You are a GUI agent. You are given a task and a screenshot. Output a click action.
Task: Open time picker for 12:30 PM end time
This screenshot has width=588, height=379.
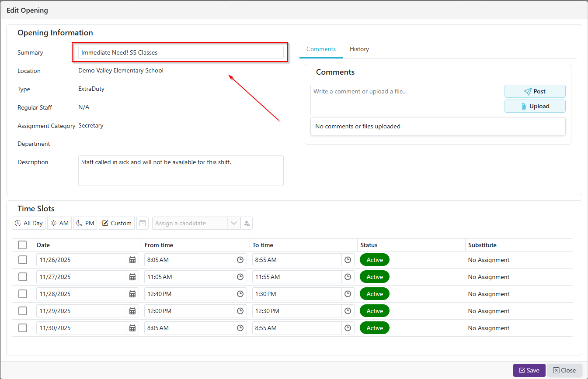[x=348, y=311]
